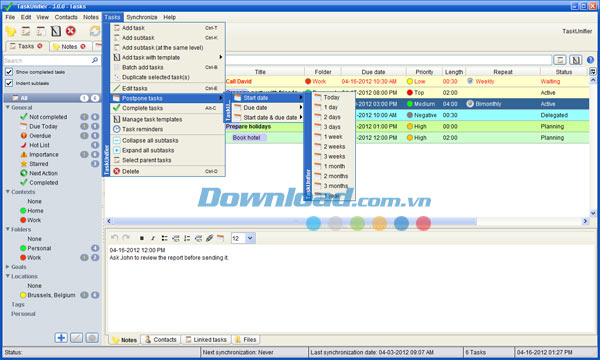
Task: Click the undo icon in note editor
Action: point(114,238)
